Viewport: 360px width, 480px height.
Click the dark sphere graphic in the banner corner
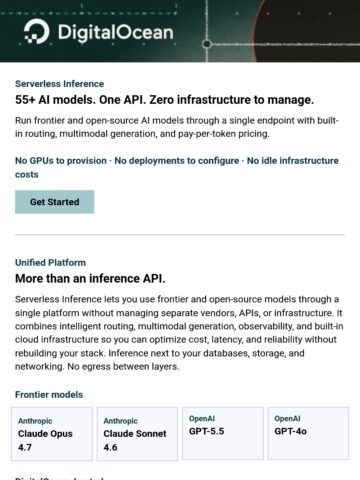307,31
